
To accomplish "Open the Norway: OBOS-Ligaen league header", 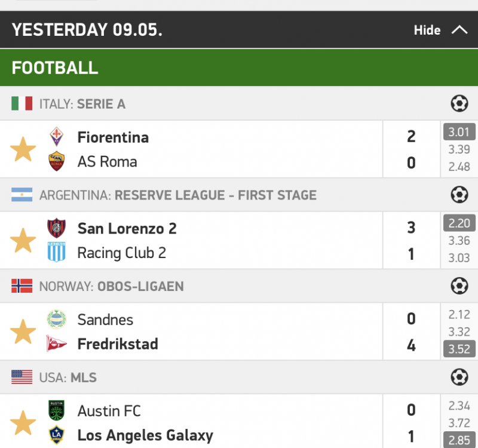I will tap(111, 286).
